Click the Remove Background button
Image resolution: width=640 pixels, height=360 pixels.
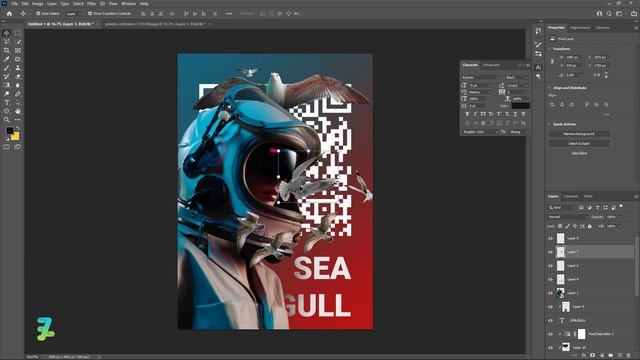(579, 134)
